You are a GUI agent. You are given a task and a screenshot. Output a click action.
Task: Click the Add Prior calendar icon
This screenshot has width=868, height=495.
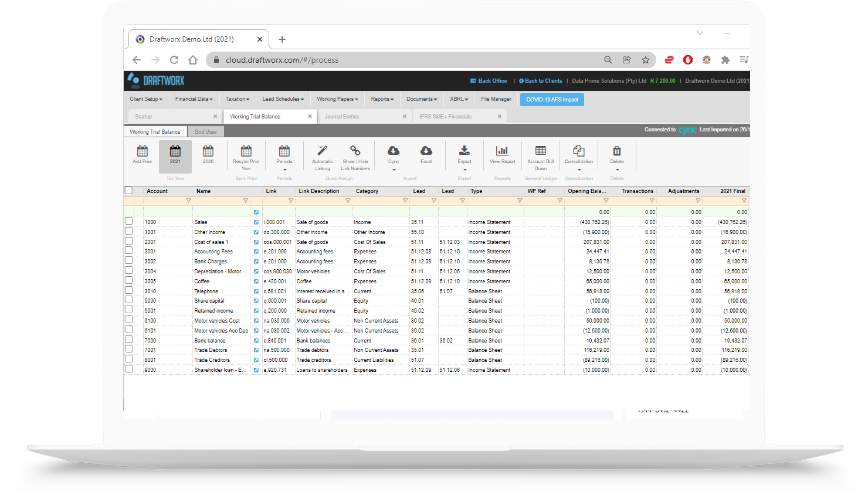(142, 151)
